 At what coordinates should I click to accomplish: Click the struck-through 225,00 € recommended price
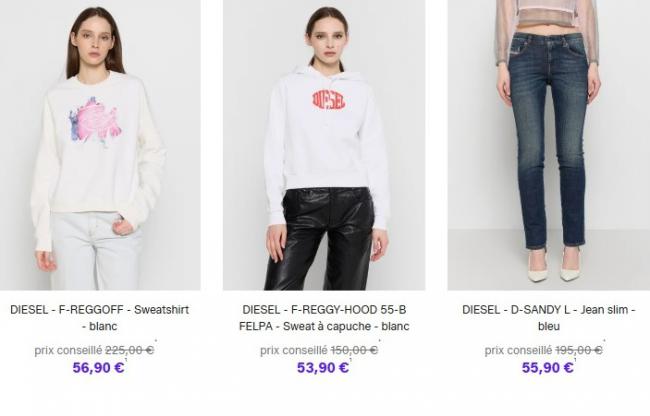(x=129, y=351)
